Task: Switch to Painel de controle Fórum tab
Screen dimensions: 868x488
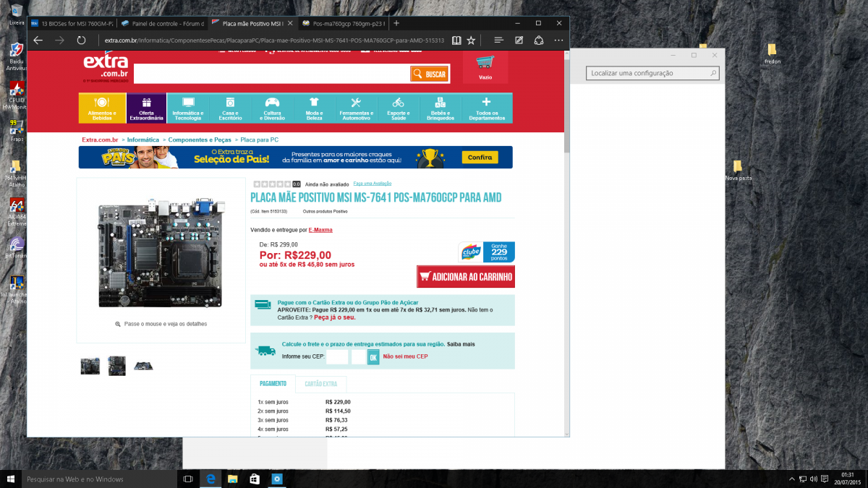Action: pos(162,23)
